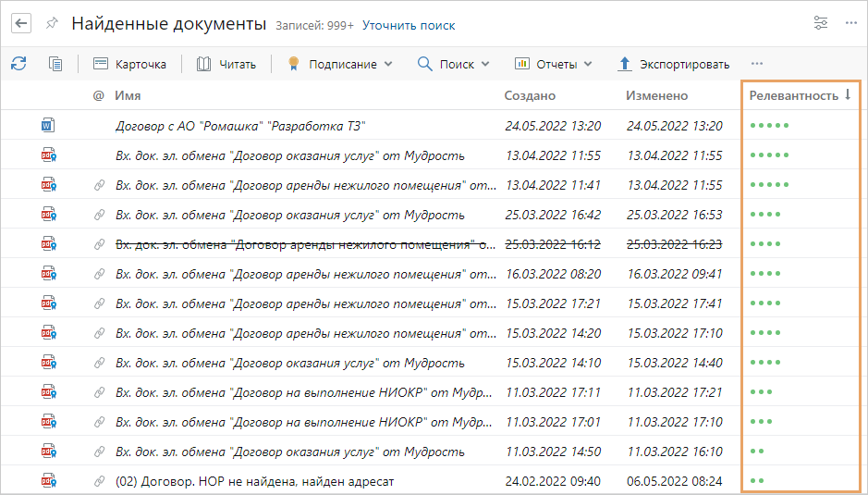Click the back arrow button
The height and width of the screenshot is (495, 868).
pos(22,24)
